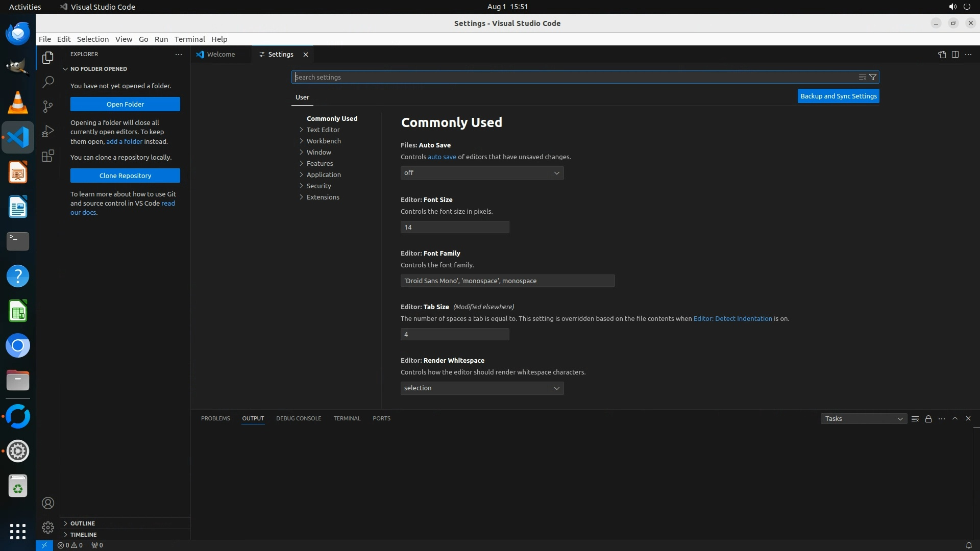
Task: Open the Tasks output channel dropdown
Action: 864,418
